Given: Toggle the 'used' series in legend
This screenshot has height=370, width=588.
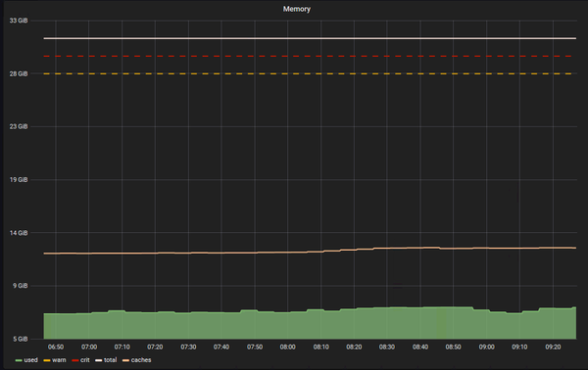Looking at the screenshot, I should pos(30,360).
